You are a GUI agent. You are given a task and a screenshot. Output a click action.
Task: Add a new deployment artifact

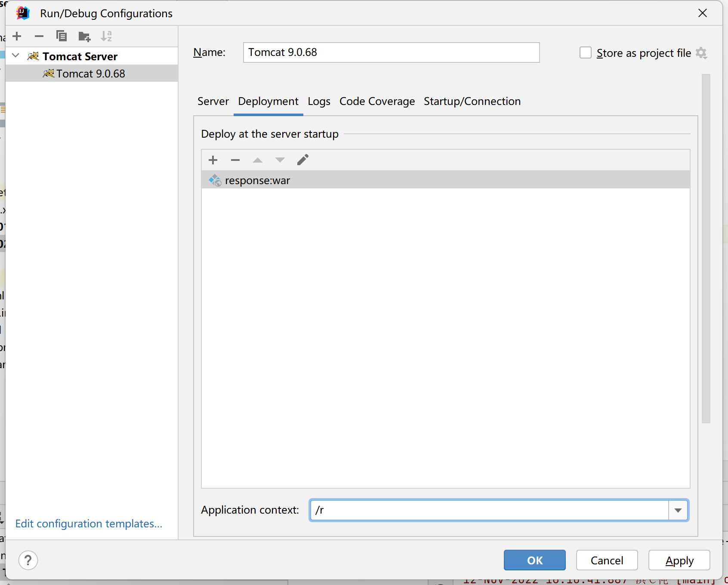[x=213, y=160]
